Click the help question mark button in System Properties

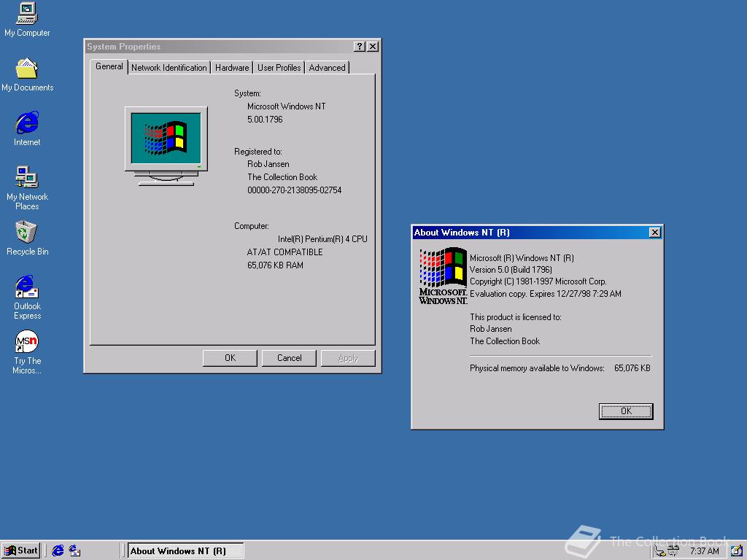pos(360,46)
